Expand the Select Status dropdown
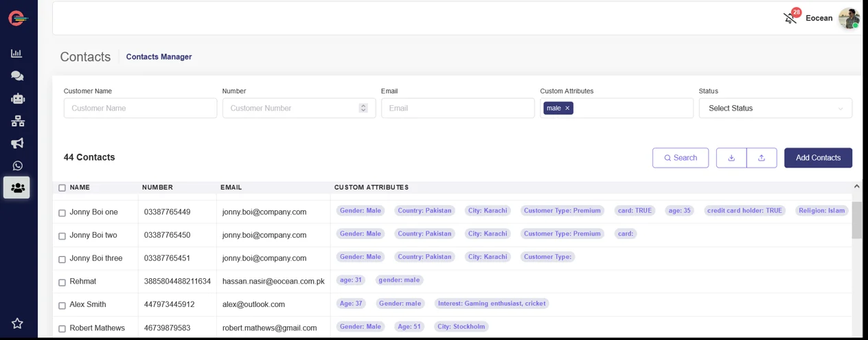Screen dimensions: 868x340 coord(775,109)
